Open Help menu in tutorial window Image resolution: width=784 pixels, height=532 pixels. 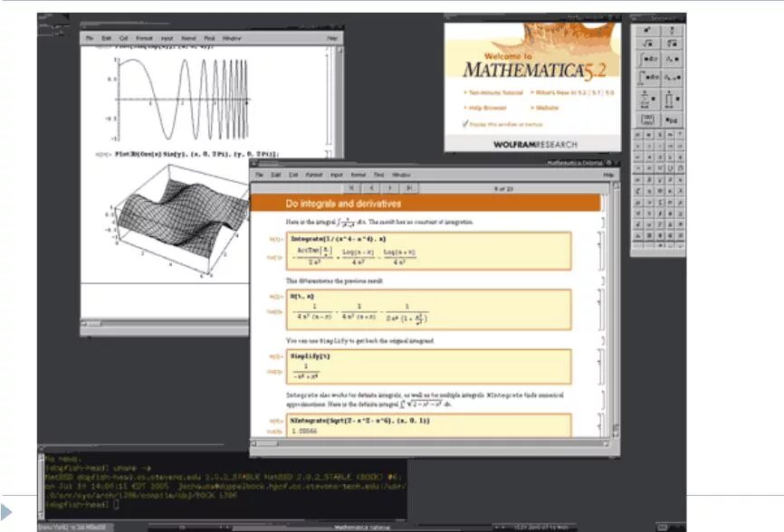tap(608, 175)
